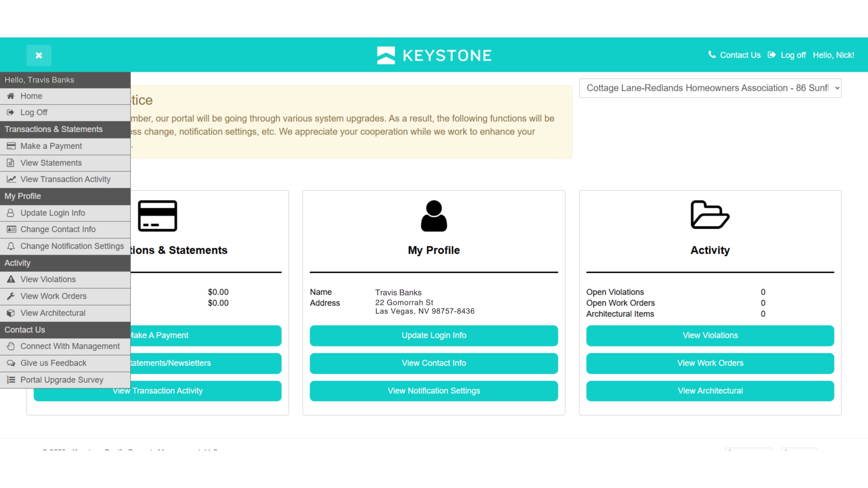The width and height of the screenshot is (868, 488).
Task: Click the View Contact Info button
Action: (x=434, y=363)
